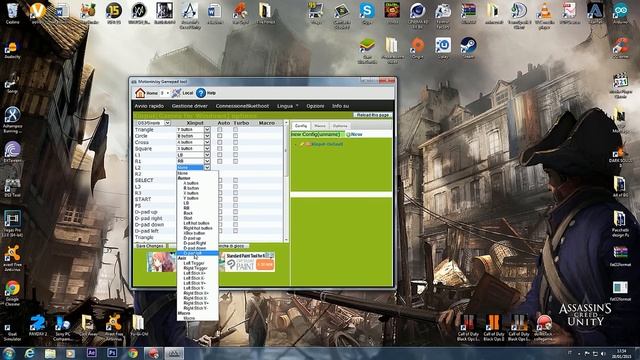Select 'Right Trigger' in the dropdown list

(195, 268)
